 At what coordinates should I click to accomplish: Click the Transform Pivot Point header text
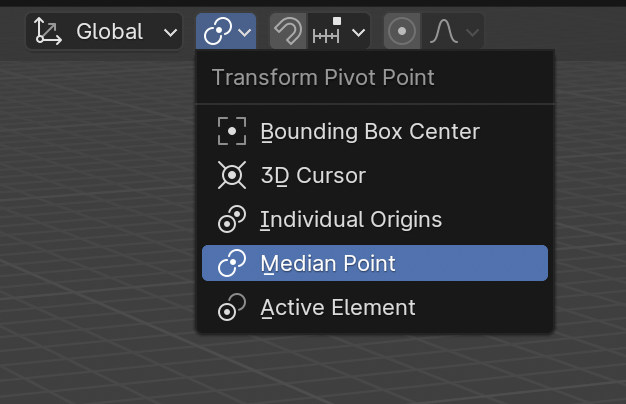click(323, 77)
